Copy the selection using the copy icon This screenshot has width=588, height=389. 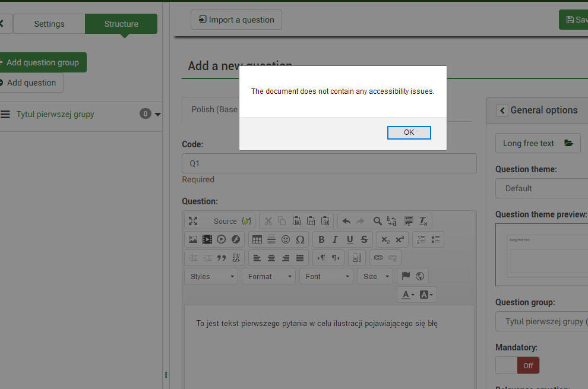click(282, 221)
